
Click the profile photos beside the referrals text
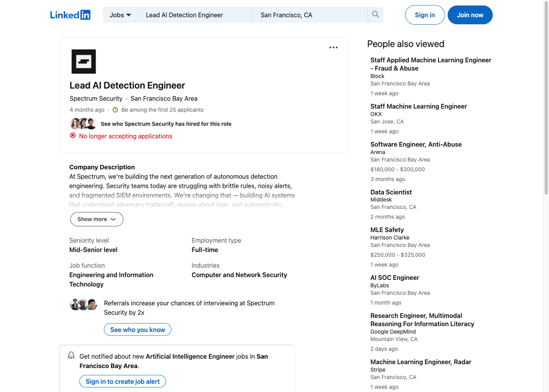coord(83,304)
